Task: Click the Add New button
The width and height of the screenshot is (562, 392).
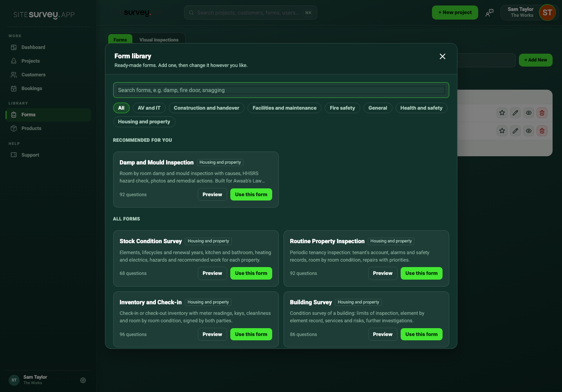Action: [x=536, y=60]
